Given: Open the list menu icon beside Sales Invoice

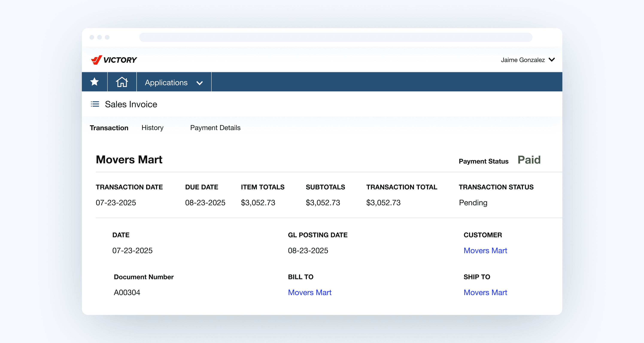Looking at the screenshot, I should pos(95,104).
